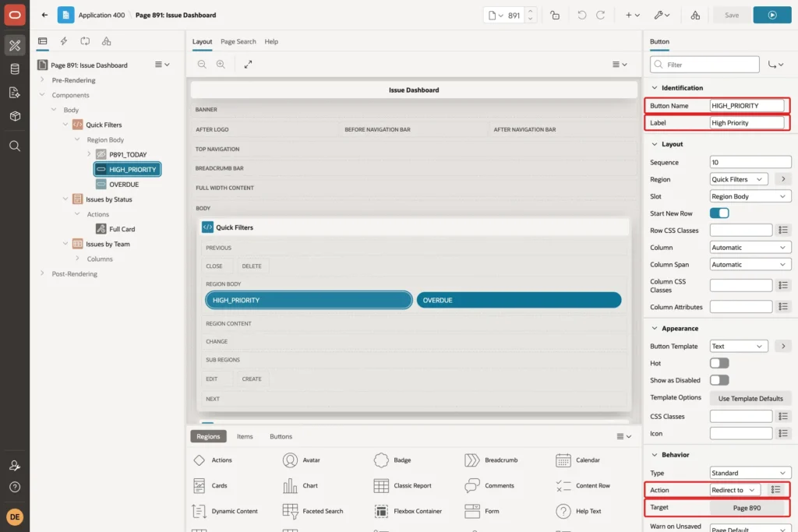Select HIGH_PRIORITY button in layout
This screenshot has height=532, width=798.
tap(309, 300)
